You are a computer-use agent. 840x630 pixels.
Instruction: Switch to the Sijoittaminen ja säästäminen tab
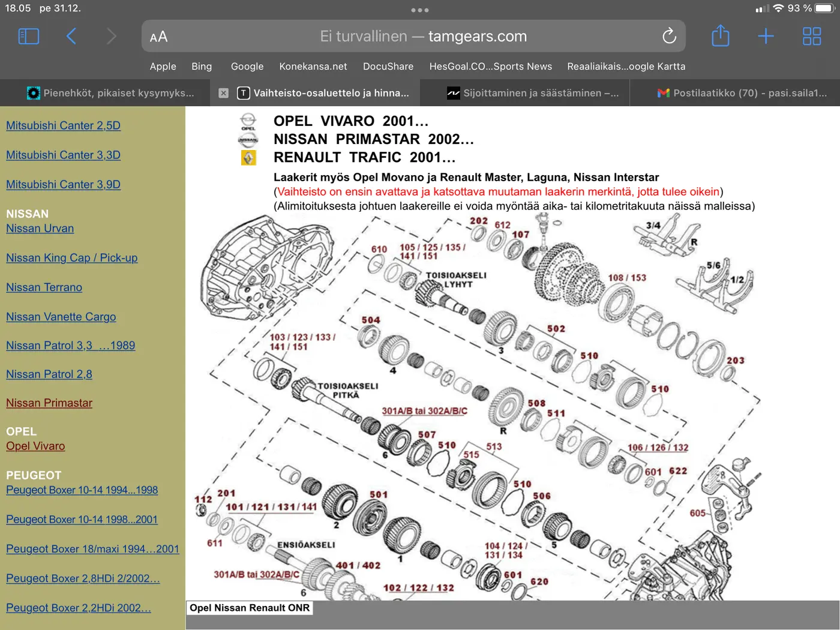click(532, 93)
